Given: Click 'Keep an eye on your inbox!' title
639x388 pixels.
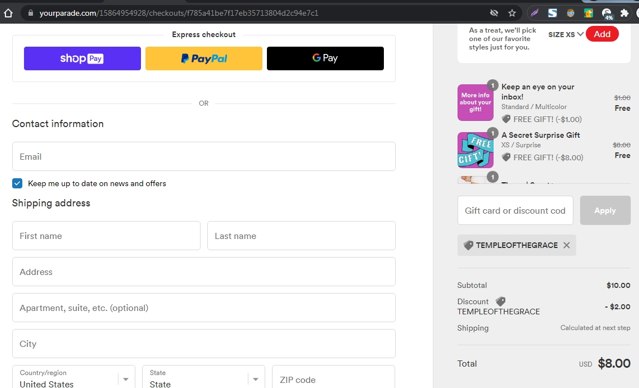Looking at the screenshot, I should click(538, 92).
